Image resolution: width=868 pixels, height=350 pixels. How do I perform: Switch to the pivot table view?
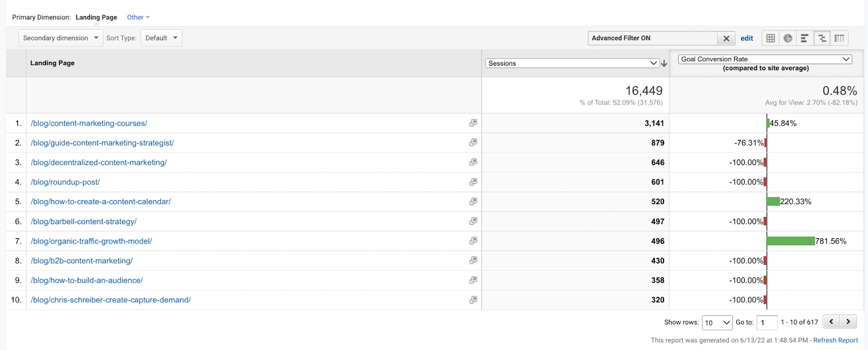coord(839,38)
